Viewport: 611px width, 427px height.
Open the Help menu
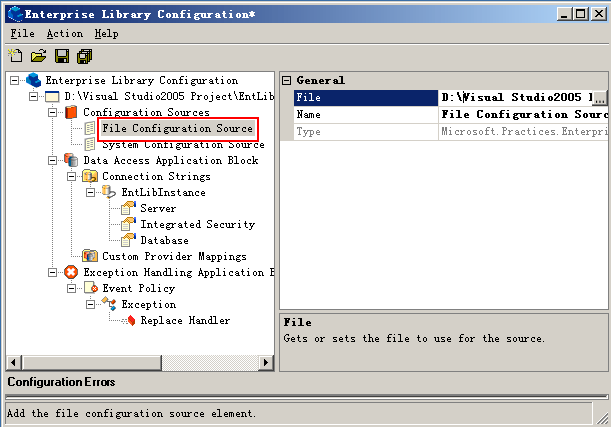point(106,33)
